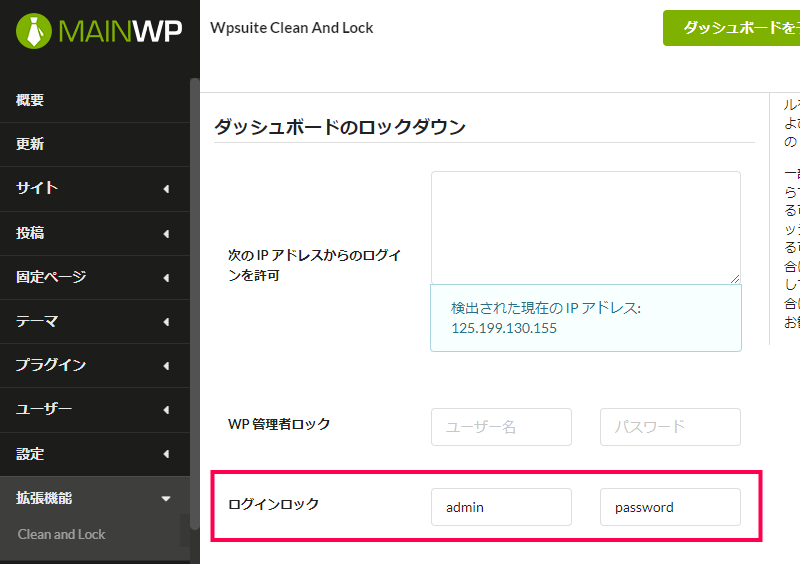Open Clean and Lock extension link
This screenshot has height=564, width=800.
[x=61, y=534]
